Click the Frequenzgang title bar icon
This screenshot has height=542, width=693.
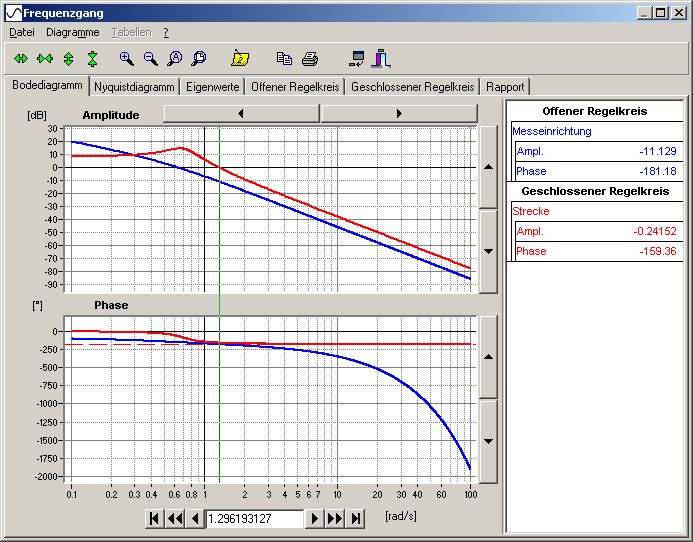(x=13, y=13)
